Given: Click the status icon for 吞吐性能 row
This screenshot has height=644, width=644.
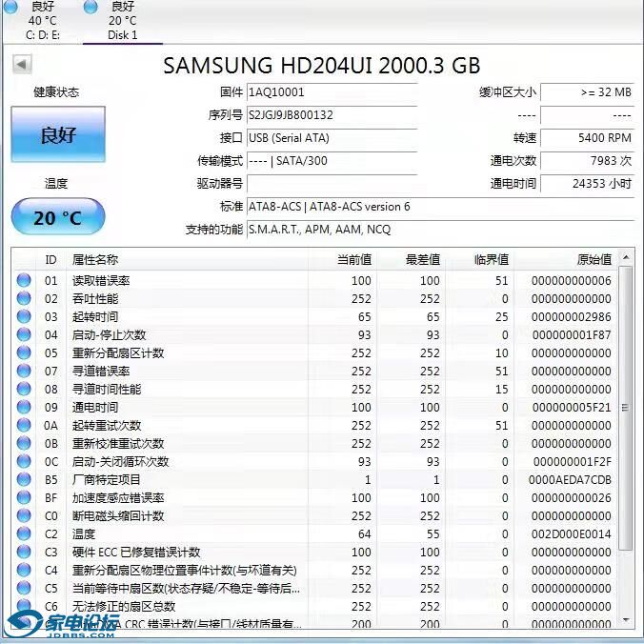Looking at the screenshot, I should pos(24,298).
